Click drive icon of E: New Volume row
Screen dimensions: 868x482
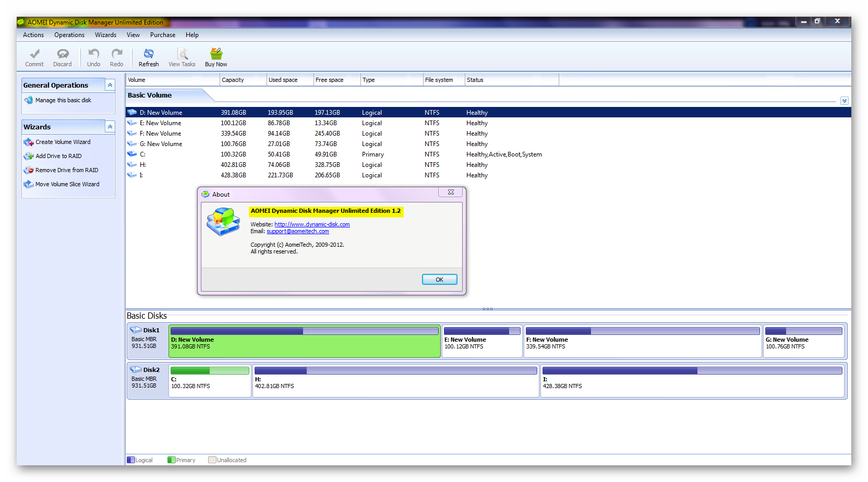pyautogui.click(x=132, y=123)
